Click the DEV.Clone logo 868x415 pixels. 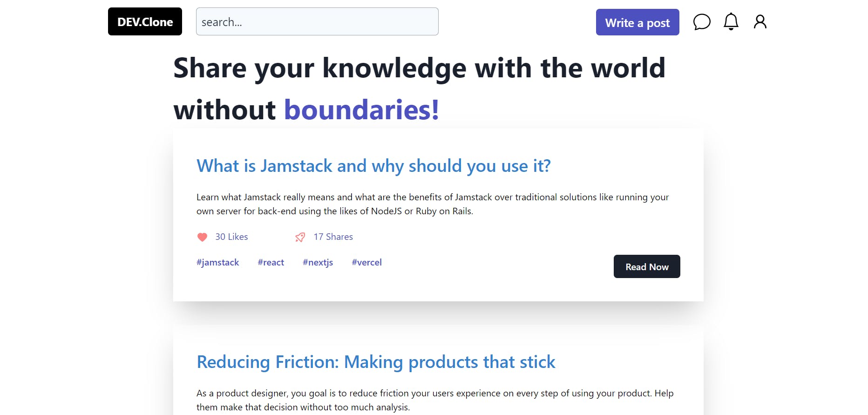point(145,21)
